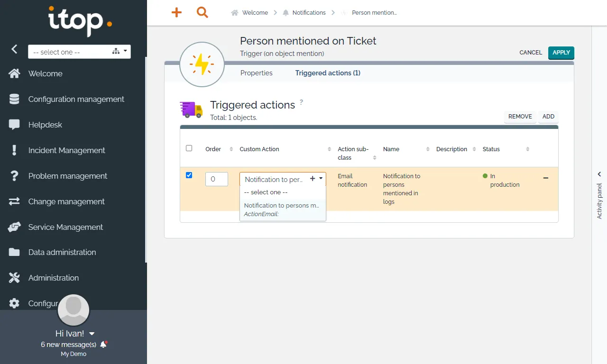Viewport: 607px width, 364px height.
Task: Toggle the select-all checkbox in table header
Action: click(189, 148)
